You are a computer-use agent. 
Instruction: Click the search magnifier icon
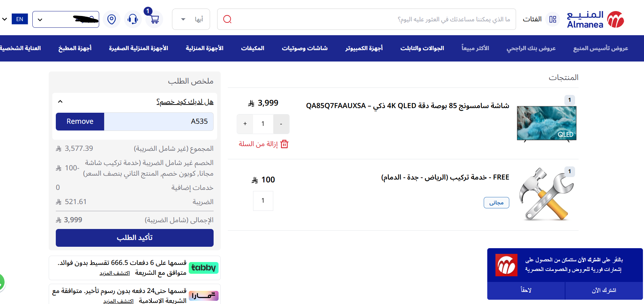coord(227,19)
